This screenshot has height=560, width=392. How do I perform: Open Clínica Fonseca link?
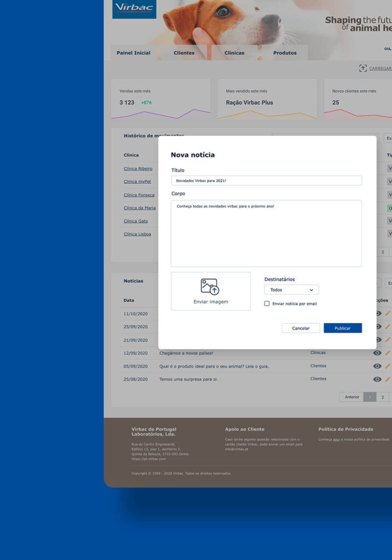pos(139,195)
